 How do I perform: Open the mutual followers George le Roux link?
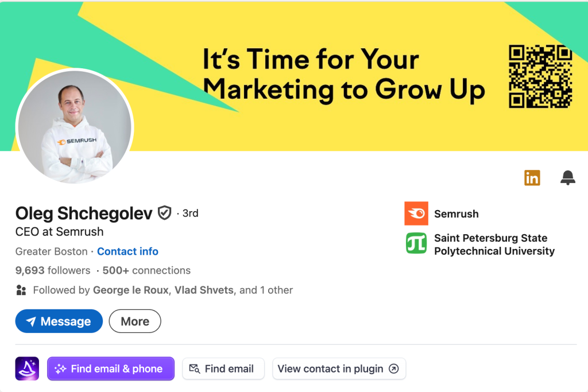pos(130,290)
